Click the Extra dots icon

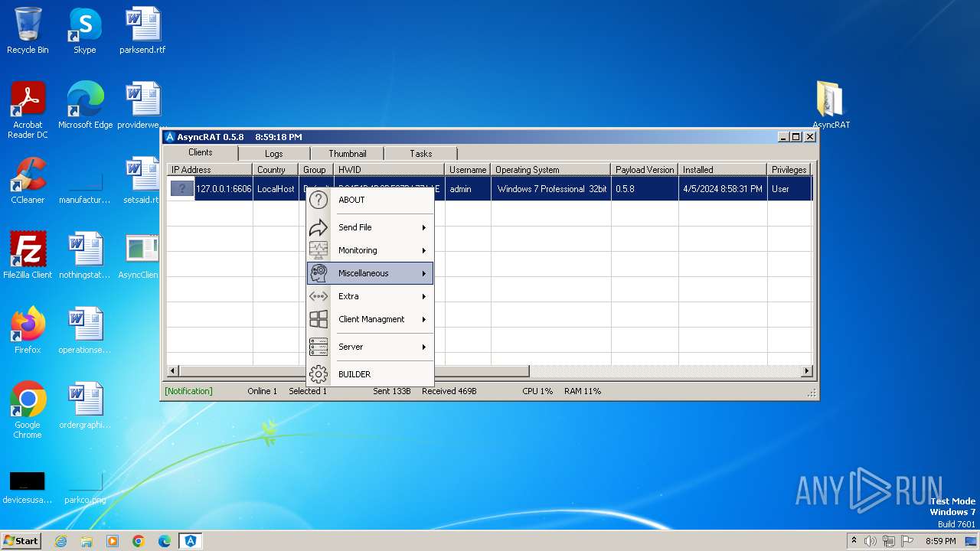point(318,296)
